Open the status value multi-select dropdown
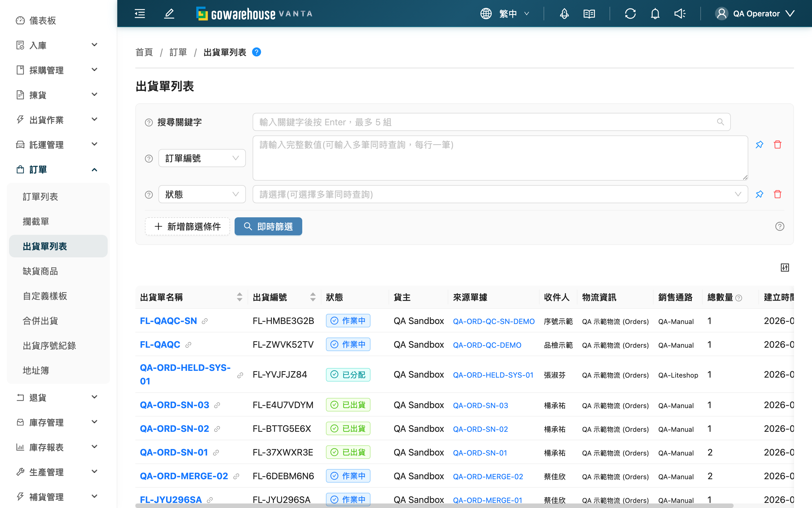The height and width of the screenshot is (508, 812). pos(500,194)
